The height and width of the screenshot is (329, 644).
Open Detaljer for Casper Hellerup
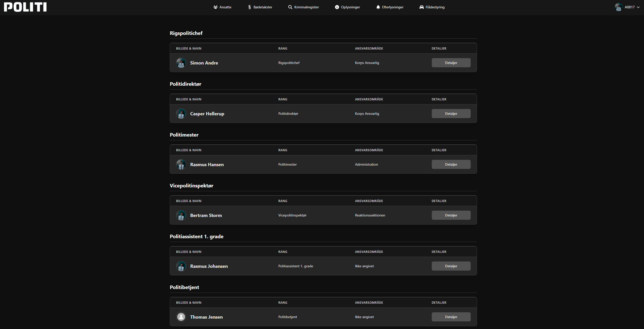click(451, 114)
